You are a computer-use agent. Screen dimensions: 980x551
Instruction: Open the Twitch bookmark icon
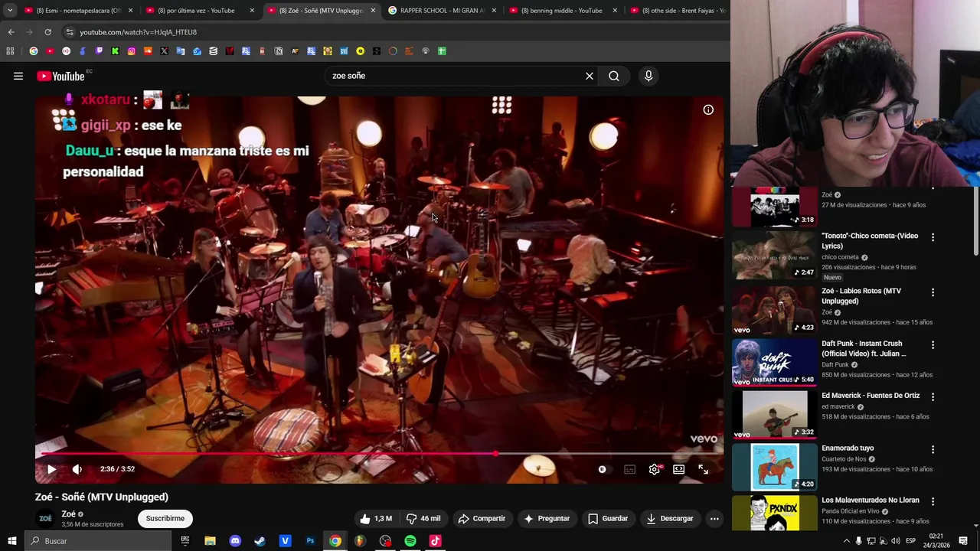click(x=99, y=51)
